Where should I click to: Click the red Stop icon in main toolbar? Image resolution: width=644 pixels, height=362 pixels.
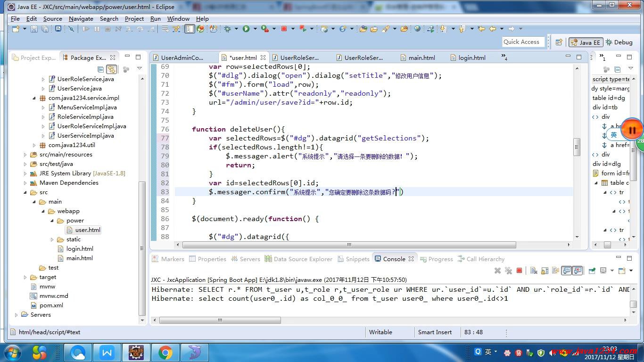(284, 29)
